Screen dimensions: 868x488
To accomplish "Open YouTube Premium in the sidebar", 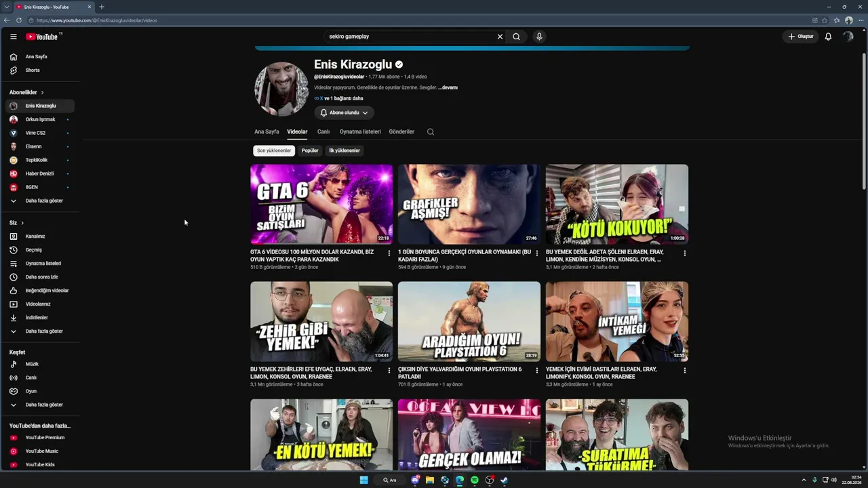I will (x=41, y=438).
